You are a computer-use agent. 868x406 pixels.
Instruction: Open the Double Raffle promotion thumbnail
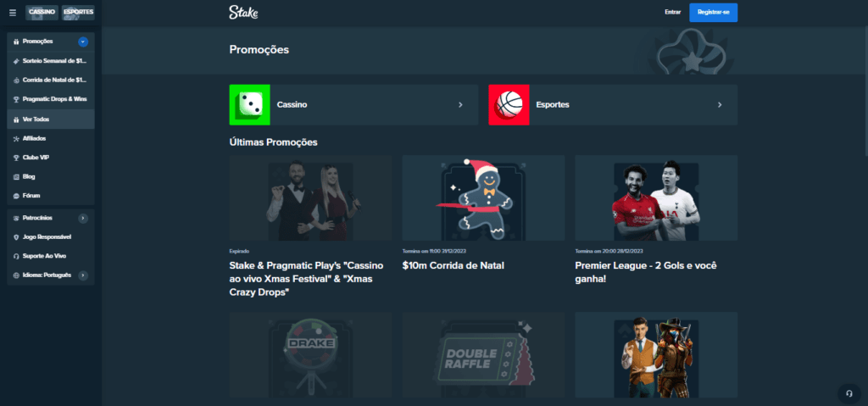[483, 354]
